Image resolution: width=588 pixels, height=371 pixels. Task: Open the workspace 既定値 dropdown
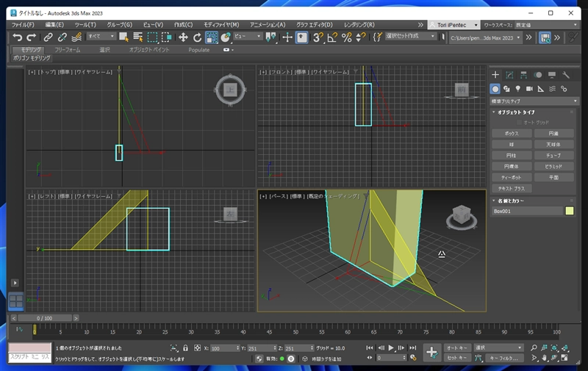547,25
